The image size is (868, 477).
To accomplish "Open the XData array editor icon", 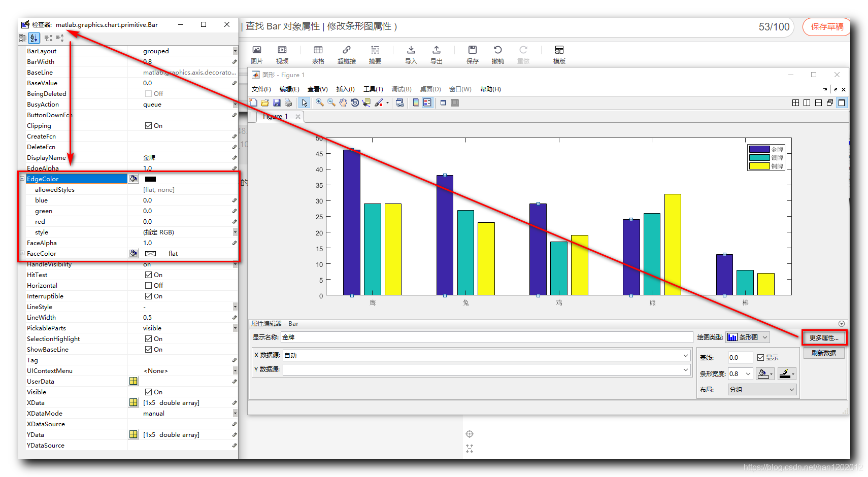I will click(x=133, y=402).
